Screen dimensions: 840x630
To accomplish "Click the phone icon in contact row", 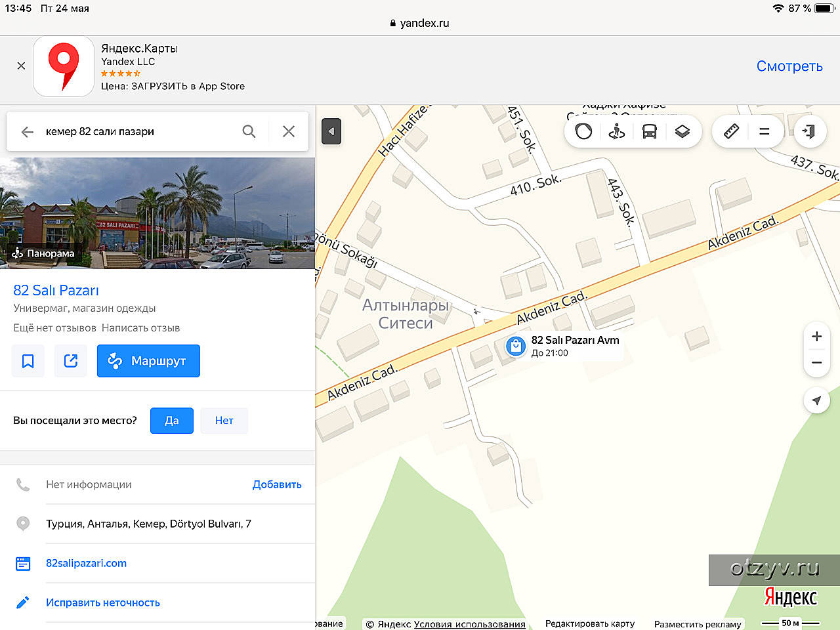I will pyautogui.click(x=23, y=484).
